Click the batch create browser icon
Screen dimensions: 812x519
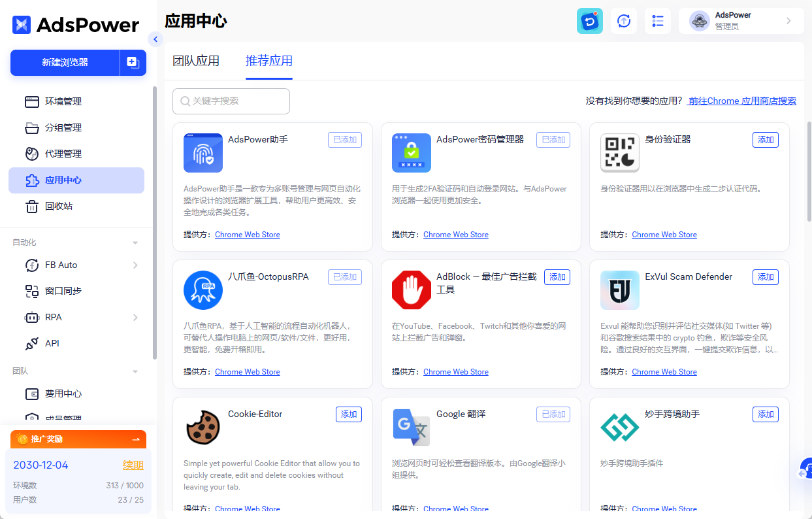(133, 63)
